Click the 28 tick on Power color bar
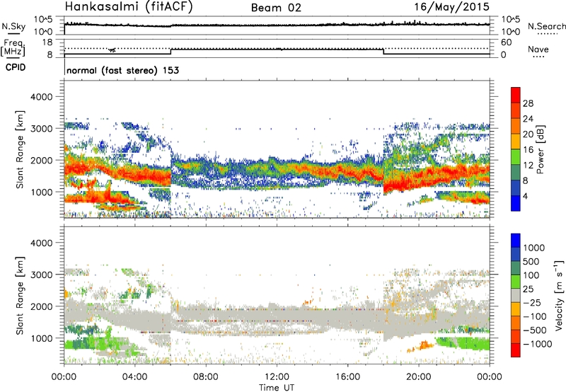Screen dimensions: 566x392 [528, 103]
